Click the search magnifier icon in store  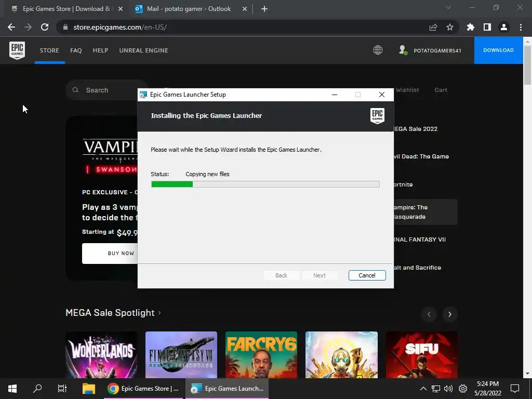(75, 90)
